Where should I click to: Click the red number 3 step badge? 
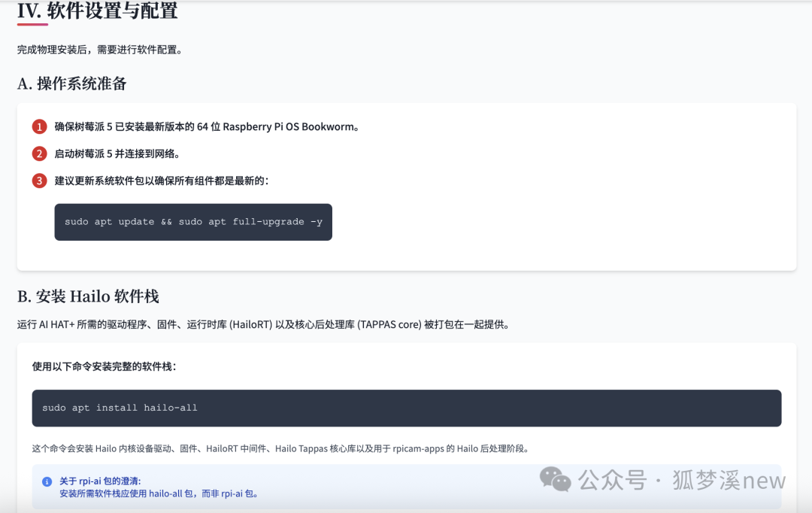click(39, 181)
